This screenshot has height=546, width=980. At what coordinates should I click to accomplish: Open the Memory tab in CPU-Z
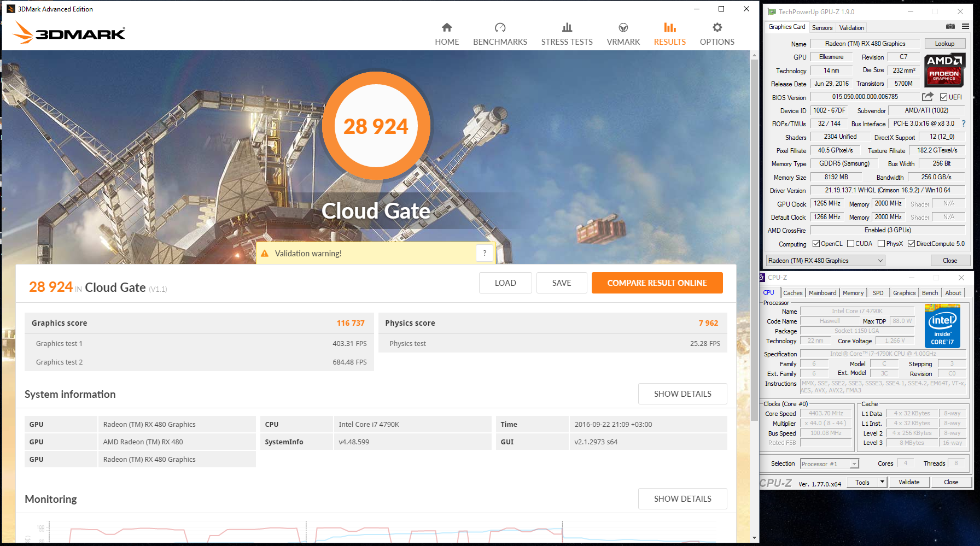853,293
